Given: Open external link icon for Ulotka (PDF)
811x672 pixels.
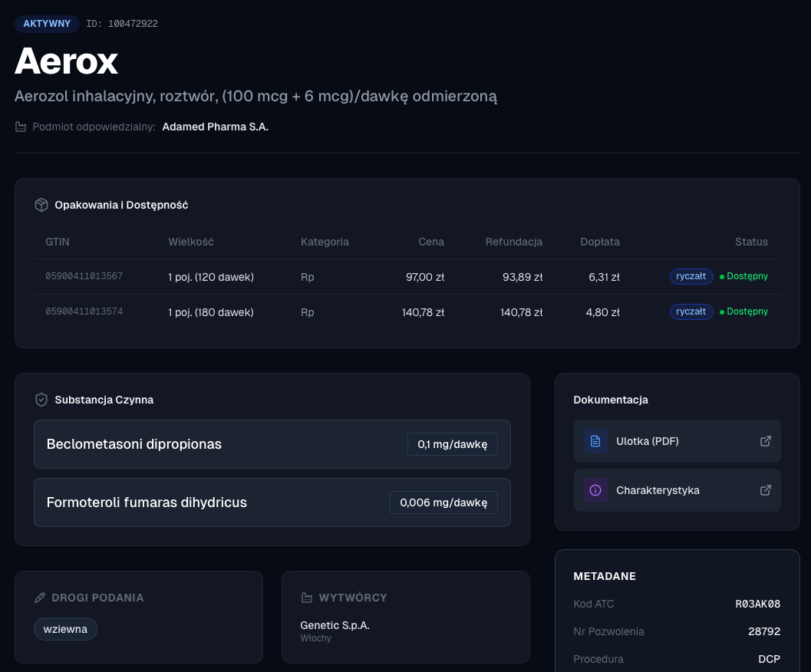Looking at the screenshot, I should point(765,441).
